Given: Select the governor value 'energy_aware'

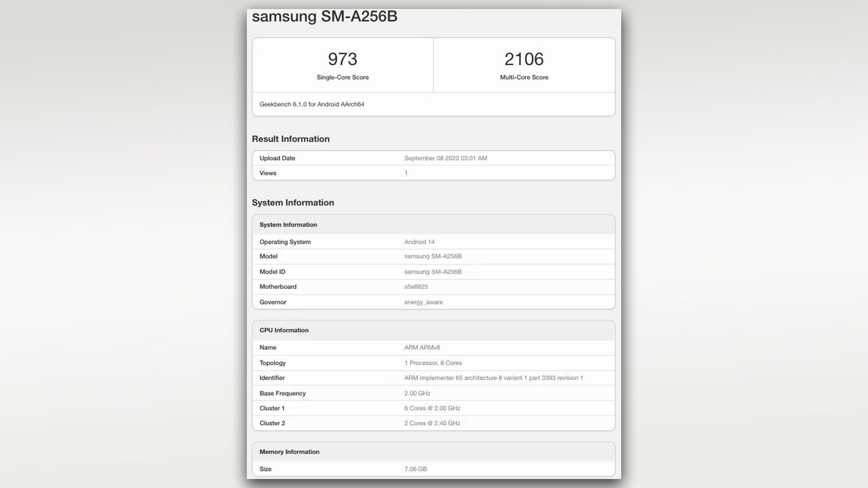Looking at the screenshot, I should click(423, 302).
